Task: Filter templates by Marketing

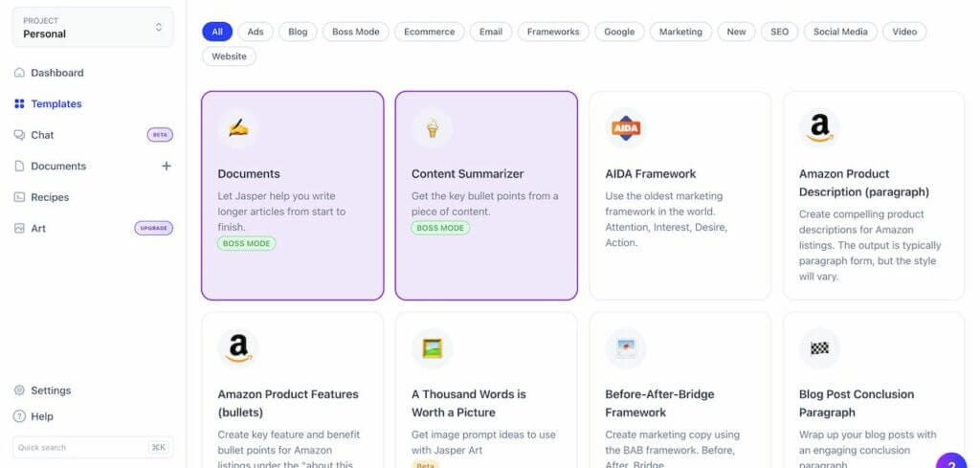Action: pos(680,32)
